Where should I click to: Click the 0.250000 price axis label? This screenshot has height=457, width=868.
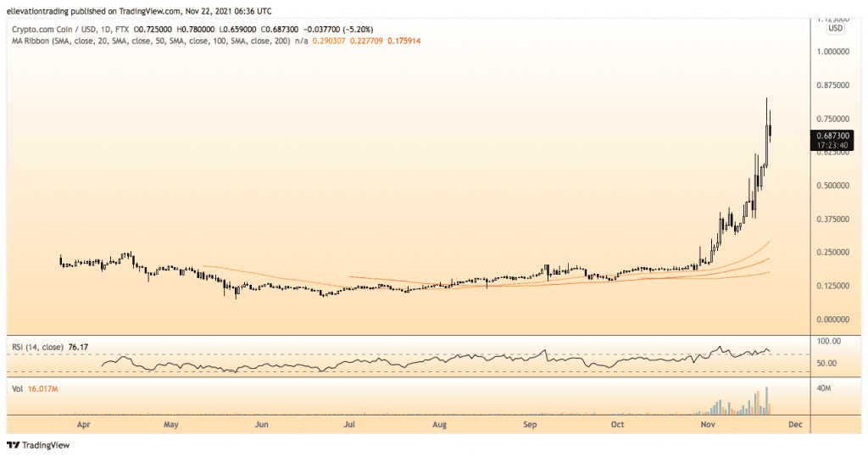click(833, 252)
